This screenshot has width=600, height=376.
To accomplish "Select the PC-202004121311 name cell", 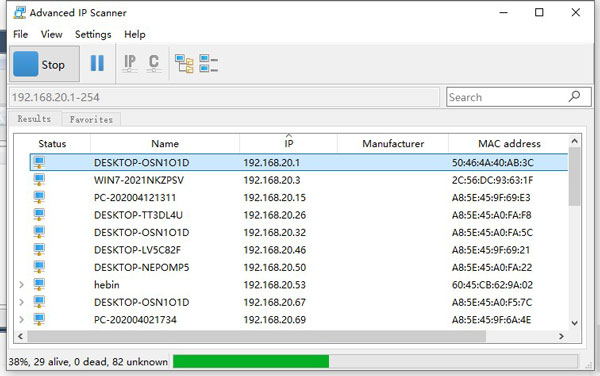I will tap(135, 198).
